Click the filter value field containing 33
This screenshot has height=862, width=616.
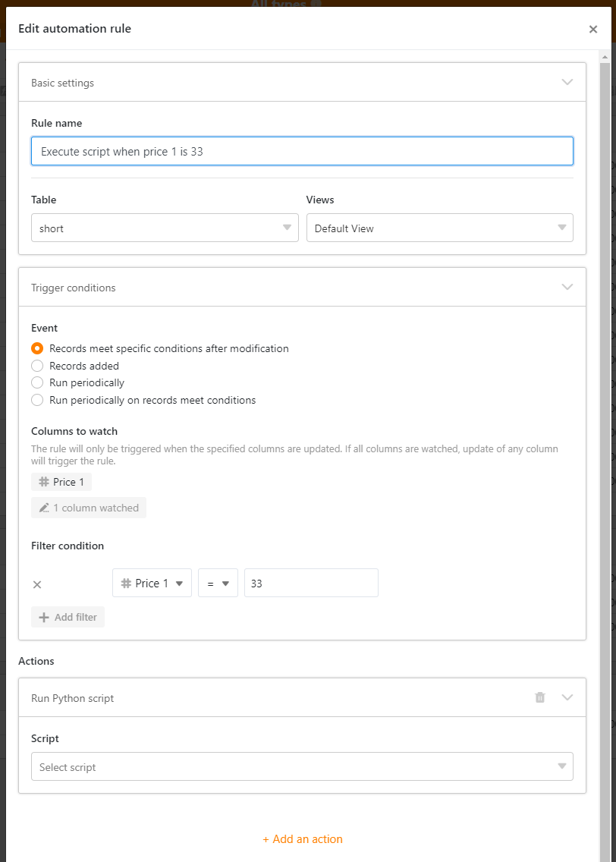pyautogui.click(x=311, y=584)
